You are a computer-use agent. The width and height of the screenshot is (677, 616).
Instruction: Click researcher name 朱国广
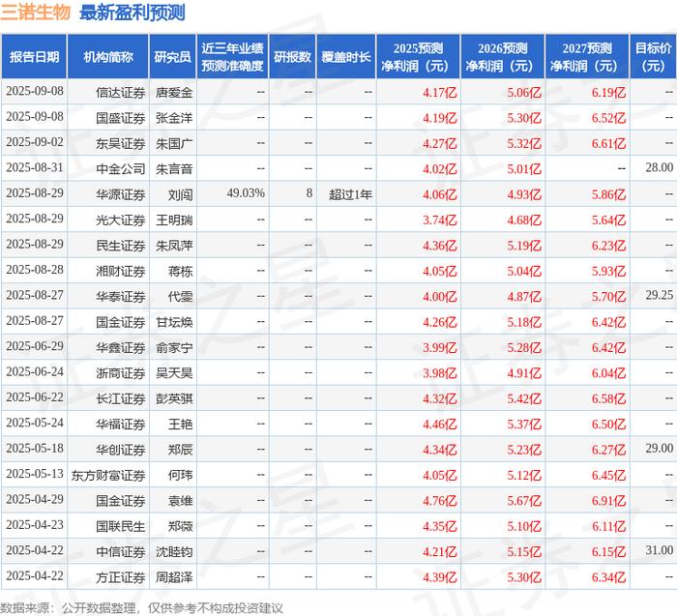point(174,143)
